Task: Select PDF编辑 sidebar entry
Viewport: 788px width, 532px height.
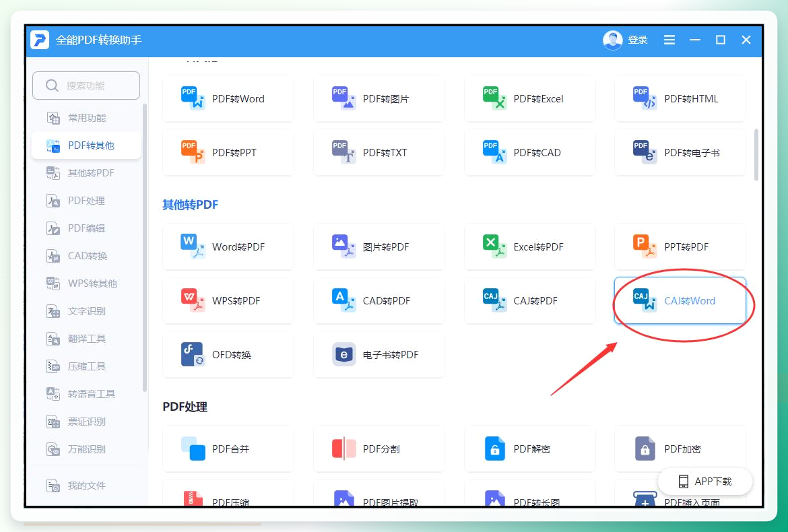Action: point(86,228)
